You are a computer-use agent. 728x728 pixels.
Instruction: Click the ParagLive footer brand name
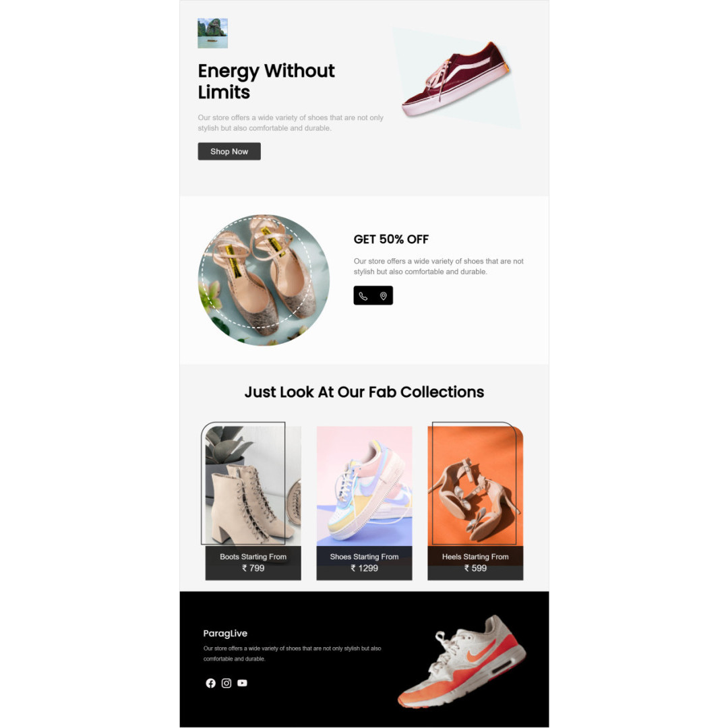point(225,633)
